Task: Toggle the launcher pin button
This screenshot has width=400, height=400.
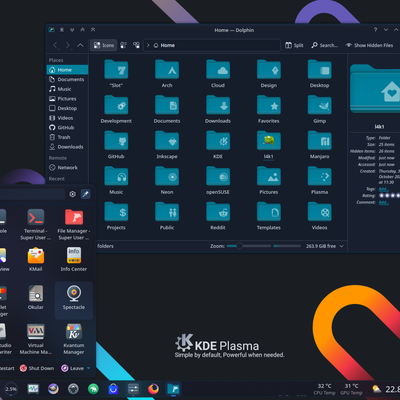Action: (86, 194)
